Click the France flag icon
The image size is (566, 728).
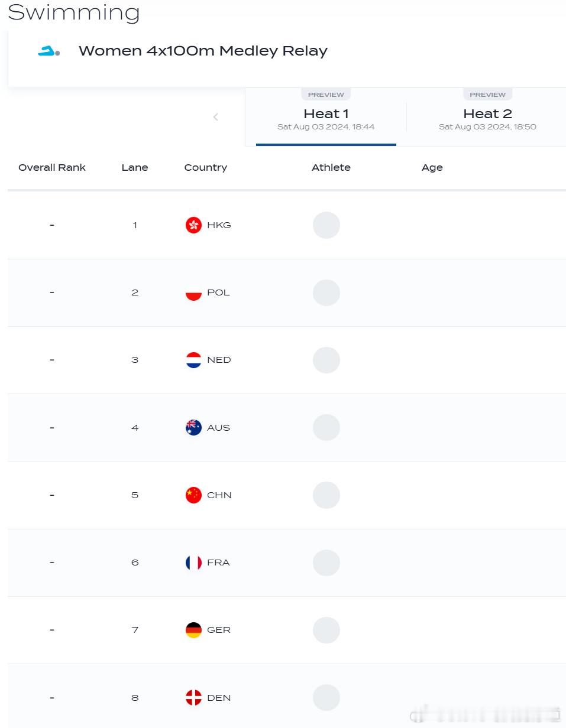[193, 563]
